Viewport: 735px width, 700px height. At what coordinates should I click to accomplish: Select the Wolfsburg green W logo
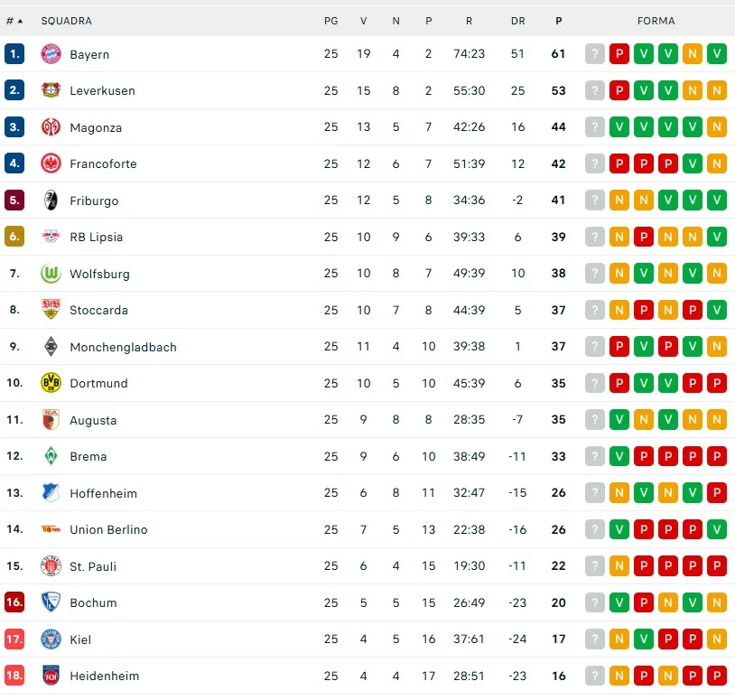[x=51, y=274]
